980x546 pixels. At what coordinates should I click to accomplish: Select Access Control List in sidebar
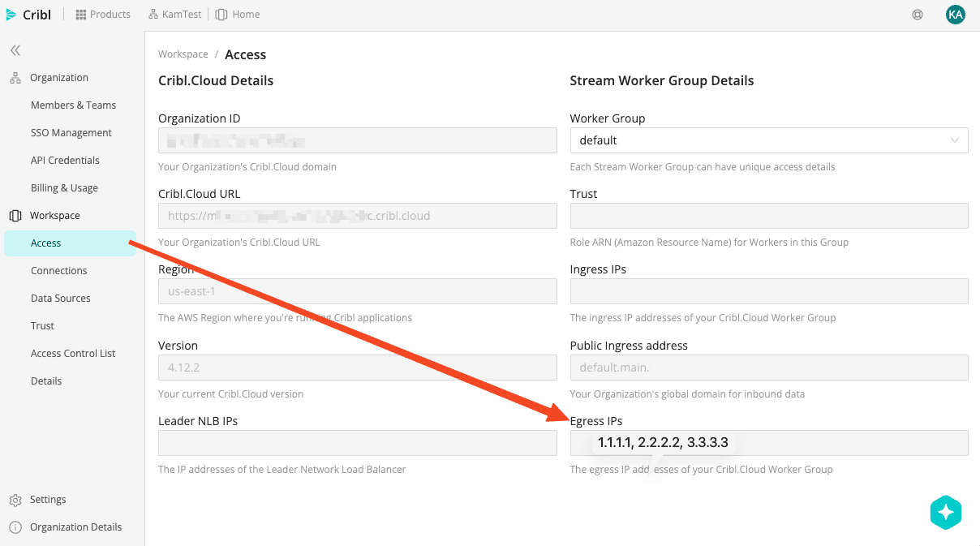click(x=73, y=354)
